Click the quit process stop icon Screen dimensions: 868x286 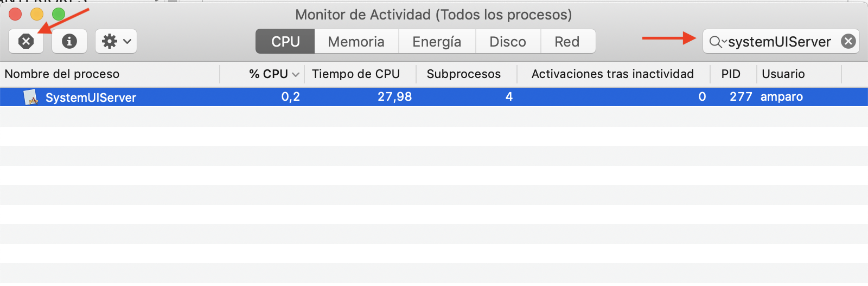(x=26, y=41)
